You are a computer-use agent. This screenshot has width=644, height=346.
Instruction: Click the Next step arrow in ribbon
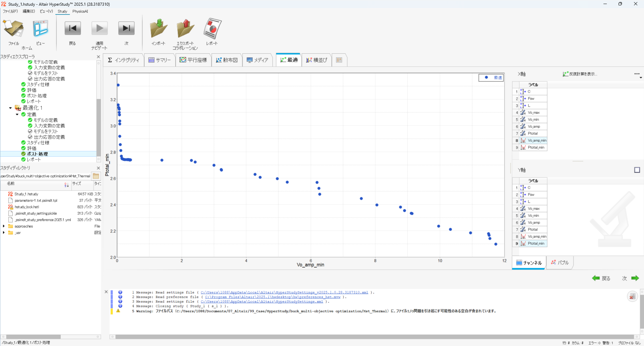(x=126, y=29)
